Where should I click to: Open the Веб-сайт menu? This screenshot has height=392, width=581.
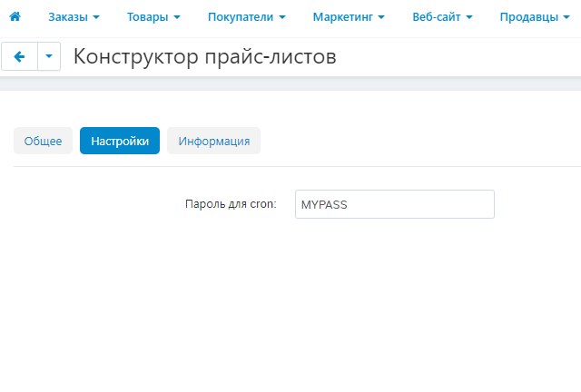(x=442, y=17)
